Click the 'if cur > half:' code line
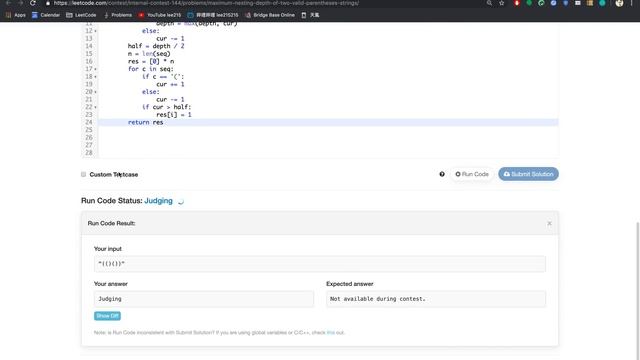 pyautogui.click(x=167, y=107)
